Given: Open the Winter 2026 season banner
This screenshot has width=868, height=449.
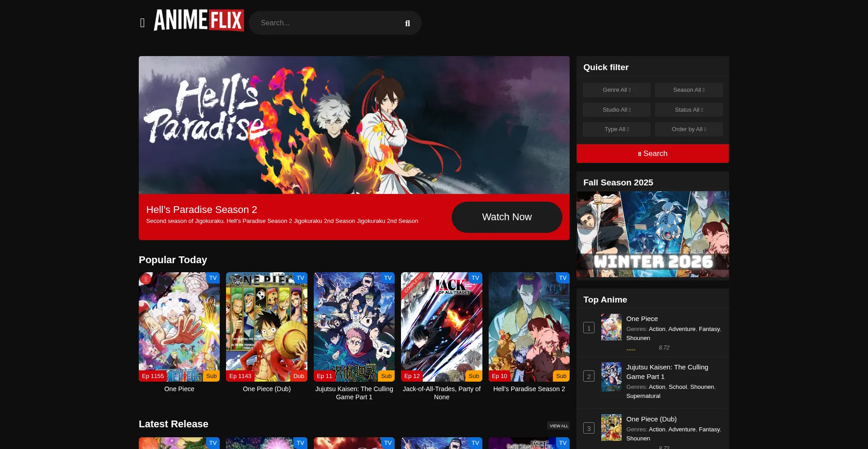Looking at the screenshot, I should click(652, 234).
